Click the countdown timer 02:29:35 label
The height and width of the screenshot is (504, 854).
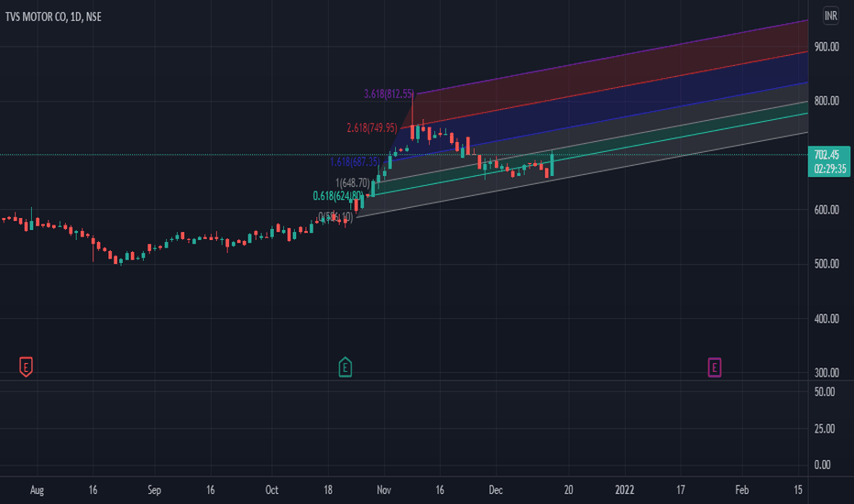pyautogui.click(x=830, y=169)
